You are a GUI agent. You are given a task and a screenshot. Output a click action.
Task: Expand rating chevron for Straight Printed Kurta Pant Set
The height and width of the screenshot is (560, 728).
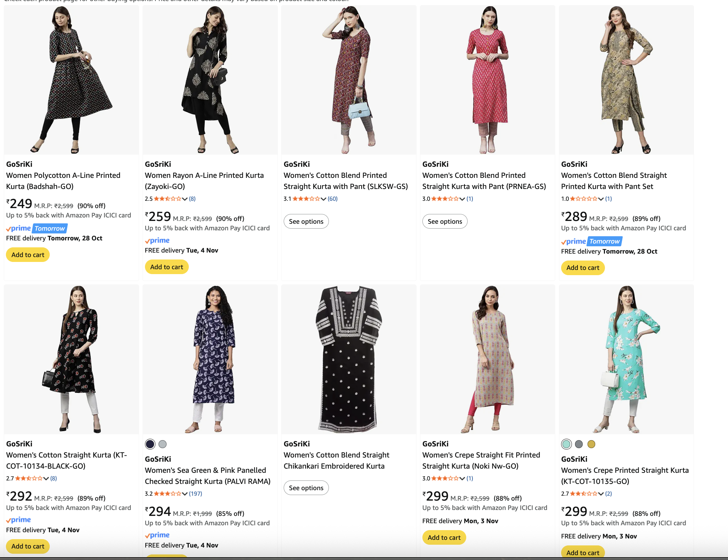601,199
